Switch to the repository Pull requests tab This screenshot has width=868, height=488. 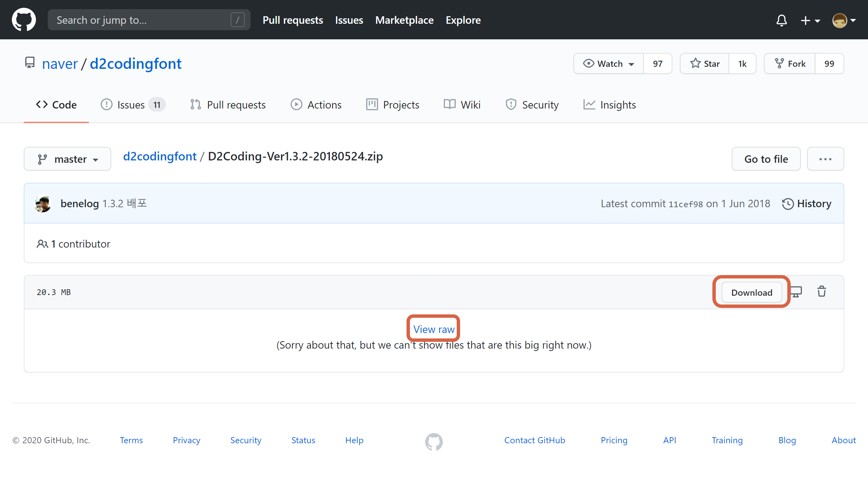pos(228,105)
